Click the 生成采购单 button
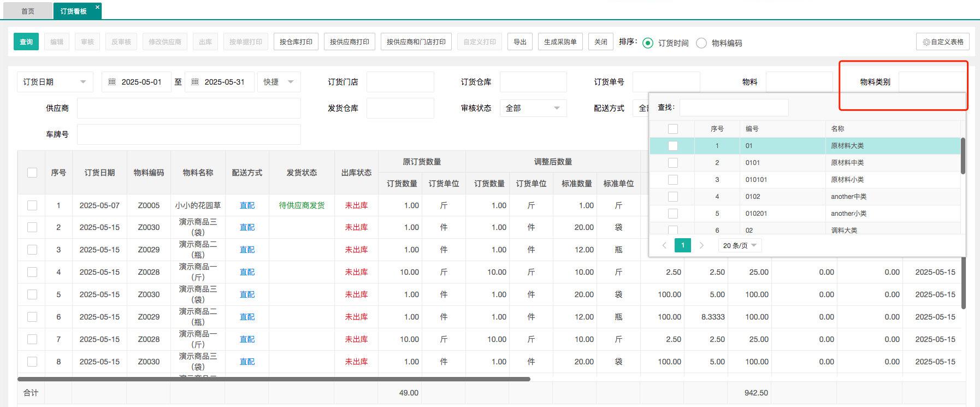This screenshot has height=407, width=980. coord(560,42)
